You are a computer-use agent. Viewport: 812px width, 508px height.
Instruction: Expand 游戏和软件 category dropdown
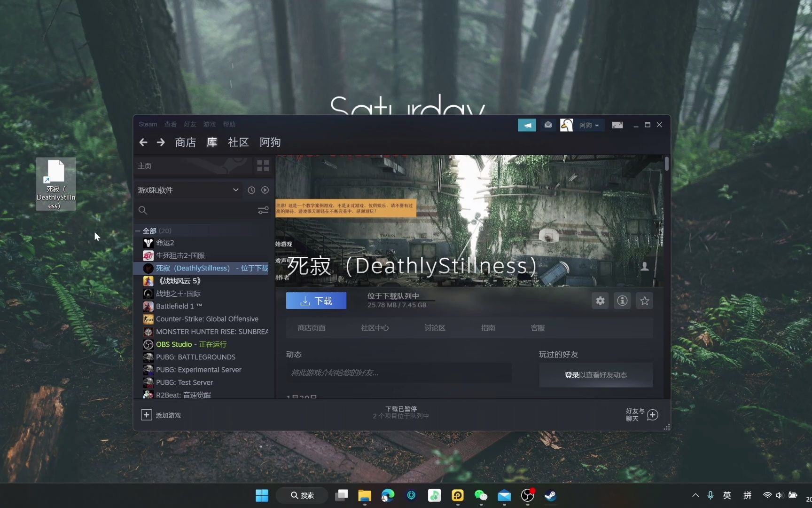click(188, 190)
